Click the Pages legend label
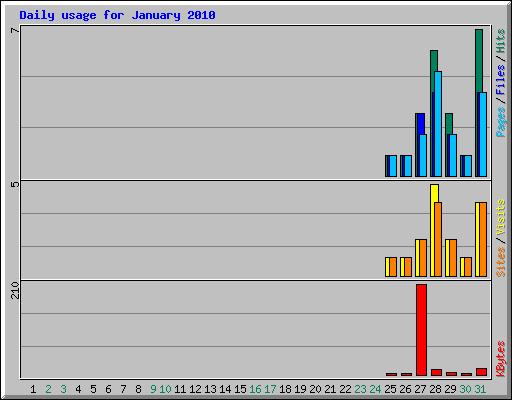 501,122
